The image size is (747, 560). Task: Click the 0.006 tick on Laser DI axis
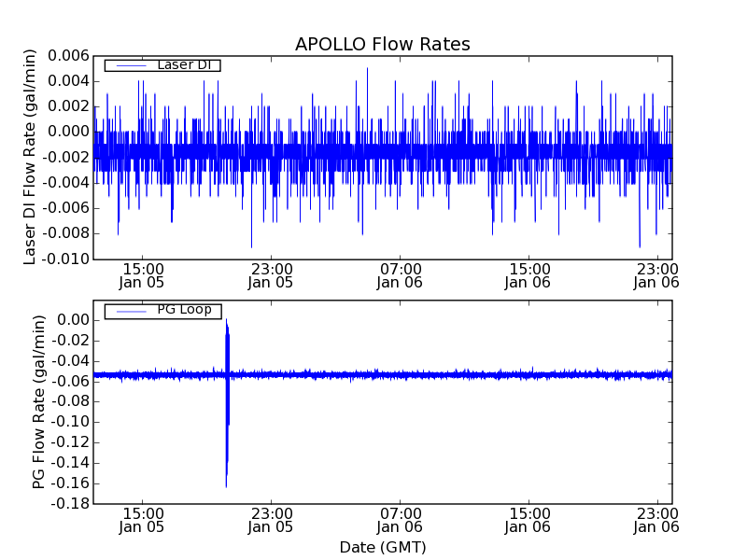68,56
